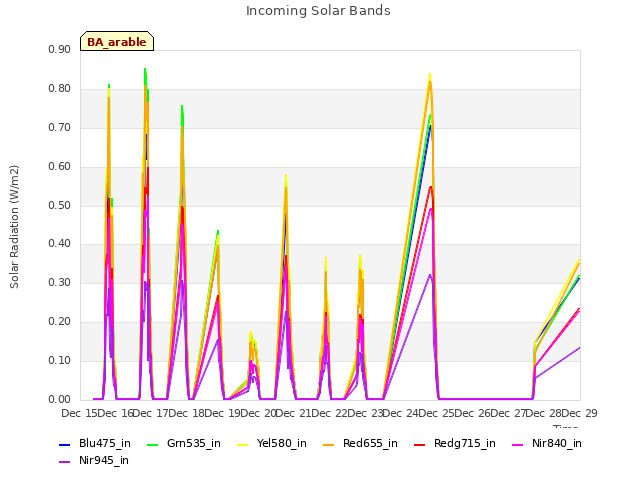Toggle the Yel580_in legend entry
The image size is (640, 480).
point(272,444)
